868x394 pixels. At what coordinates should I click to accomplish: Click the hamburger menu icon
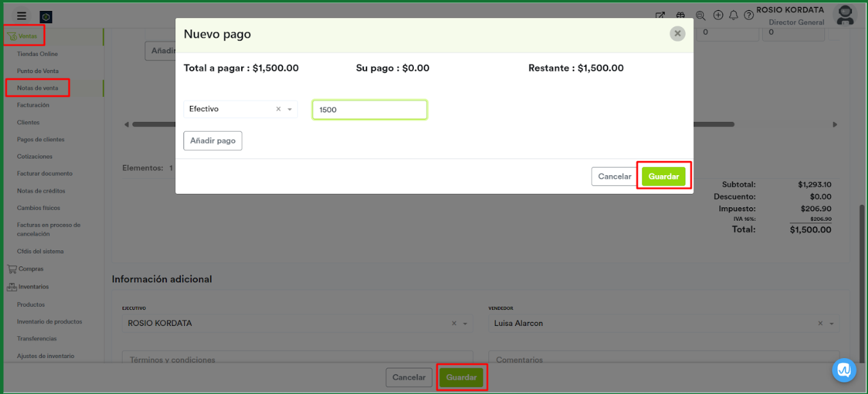22,16
